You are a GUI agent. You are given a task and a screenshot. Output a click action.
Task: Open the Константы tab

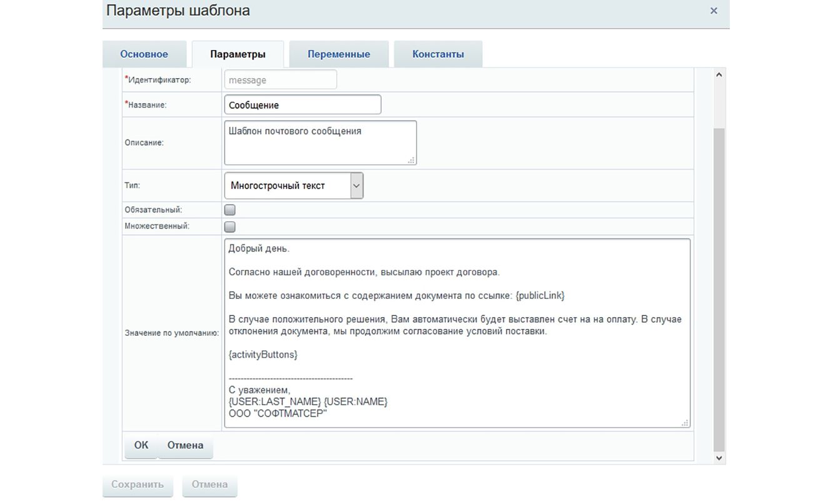tap(438, 54)
